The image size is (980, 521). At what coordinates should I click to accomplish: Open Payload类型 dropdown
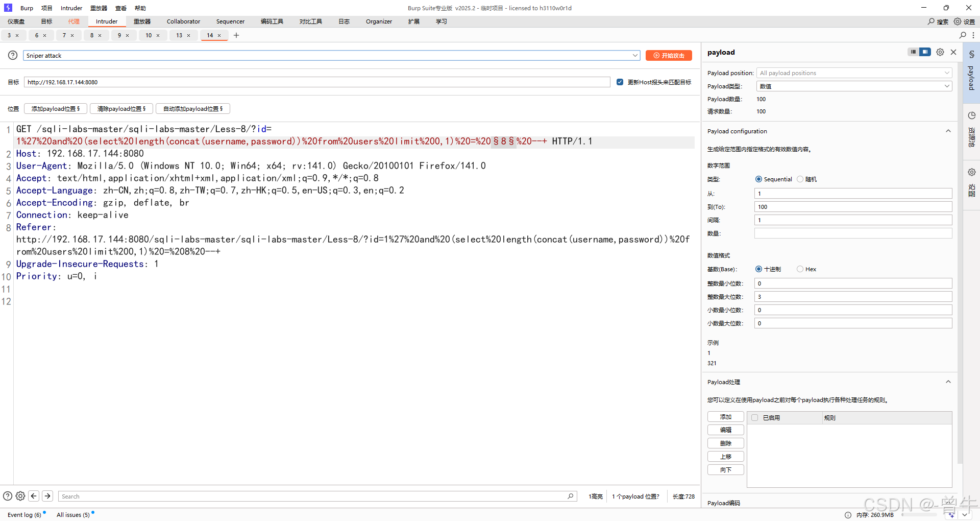(x=854, y=86)
